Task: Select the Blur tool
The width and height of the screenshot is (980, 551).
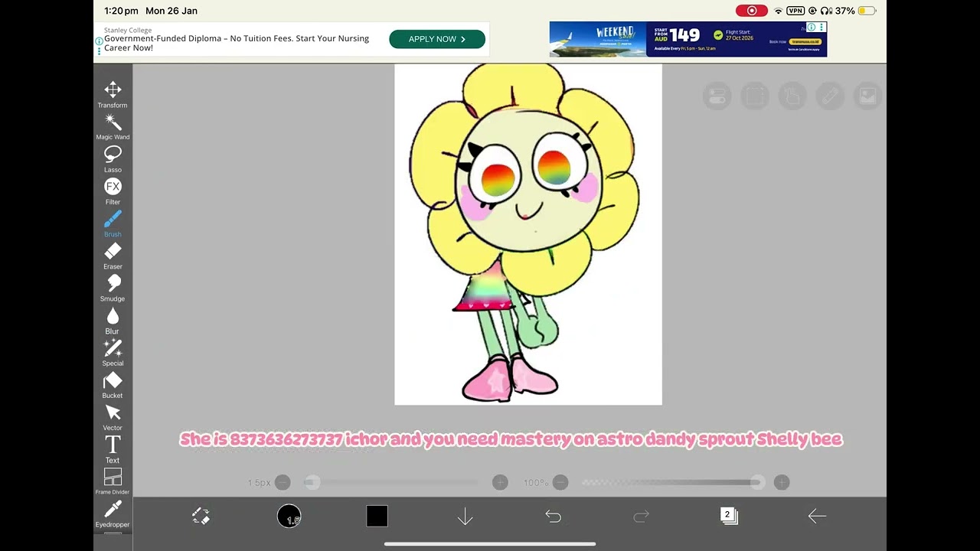Action: tap(113, 321)
